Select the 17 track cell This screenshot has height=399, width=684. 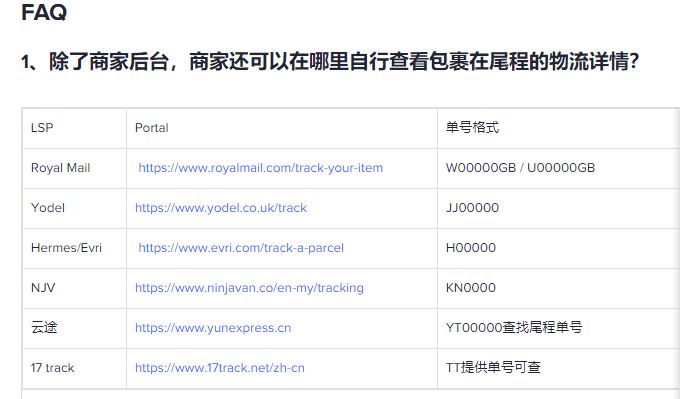pos(75,368)
